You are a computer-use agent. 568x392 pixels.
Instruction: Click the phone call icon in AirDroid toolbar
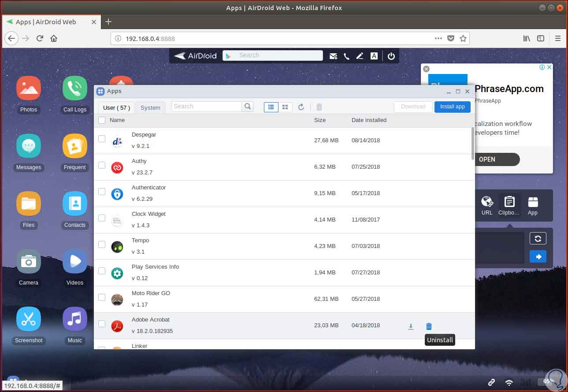pos(347,56)
